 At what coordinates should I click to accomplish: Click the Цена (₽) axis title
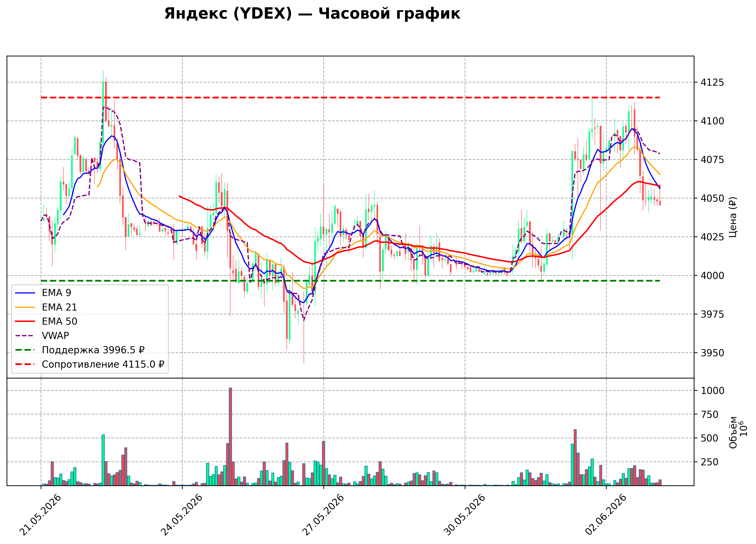(x=733, y=217)
